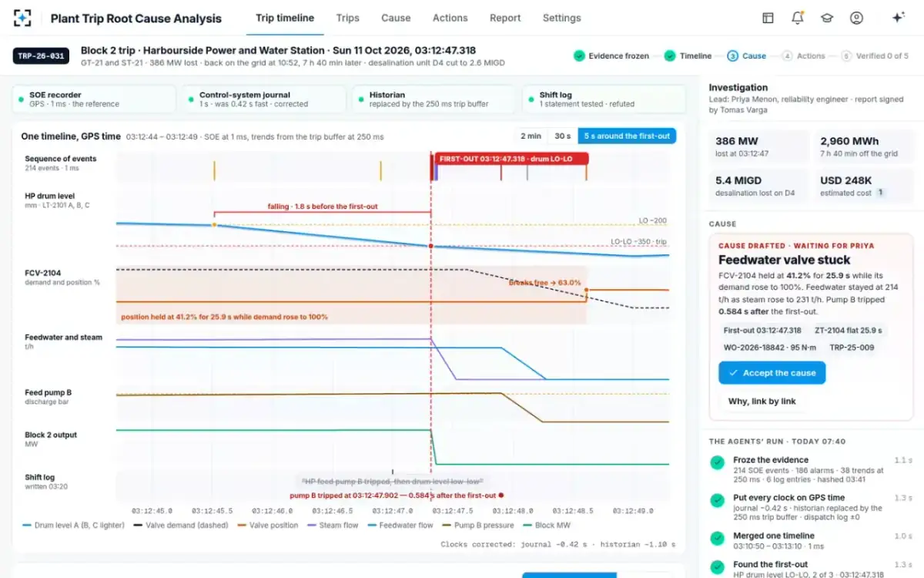The height and width of the screenshot is (578, 924).
Task: Toggle the Steam flow legend swatch
Action: tap(313, 526)
